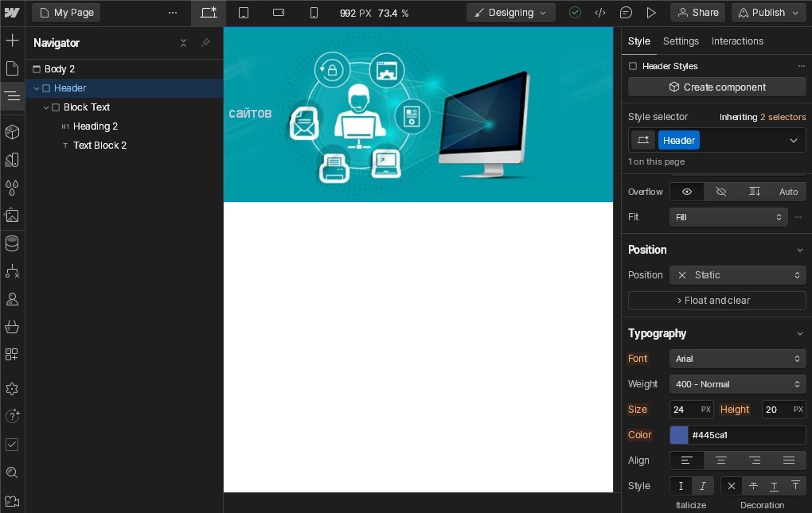The height and width of the screenshot is (513, 812).
Task: Click the Publish button
Action: click(x=767, y=13)
